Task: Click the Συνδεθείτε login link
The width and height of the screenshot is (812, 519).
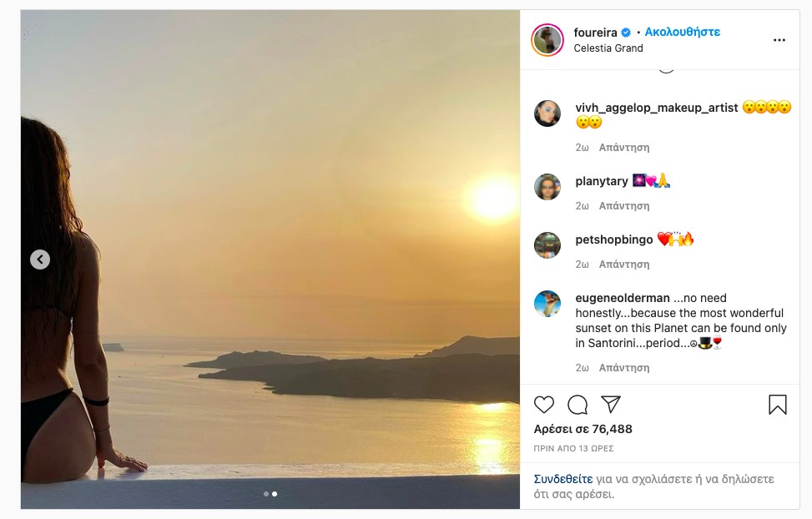Action: (x=563, y=479)
